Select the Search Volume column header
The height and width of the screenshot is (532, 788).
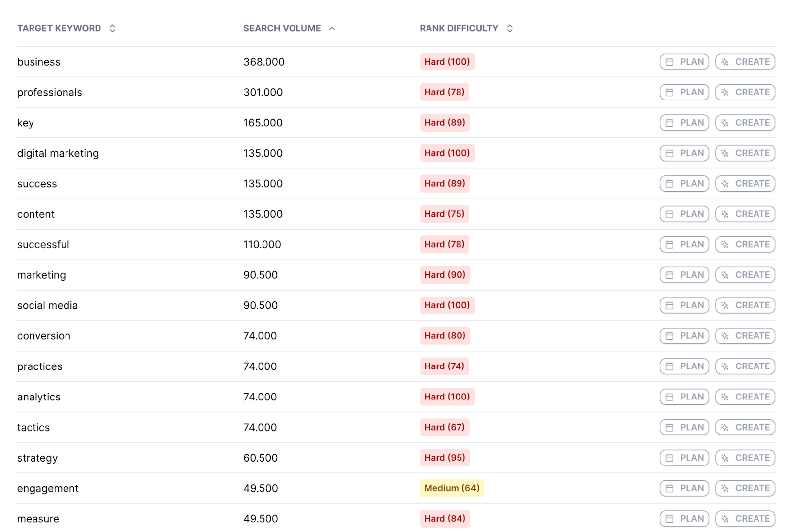(x=282, y=28)
